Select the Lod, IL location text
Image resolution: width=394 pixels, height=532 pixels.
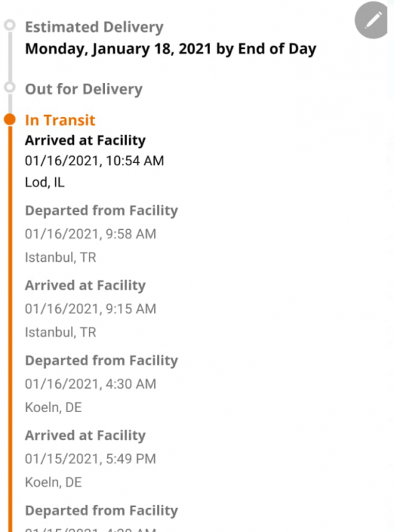(45, 182)
